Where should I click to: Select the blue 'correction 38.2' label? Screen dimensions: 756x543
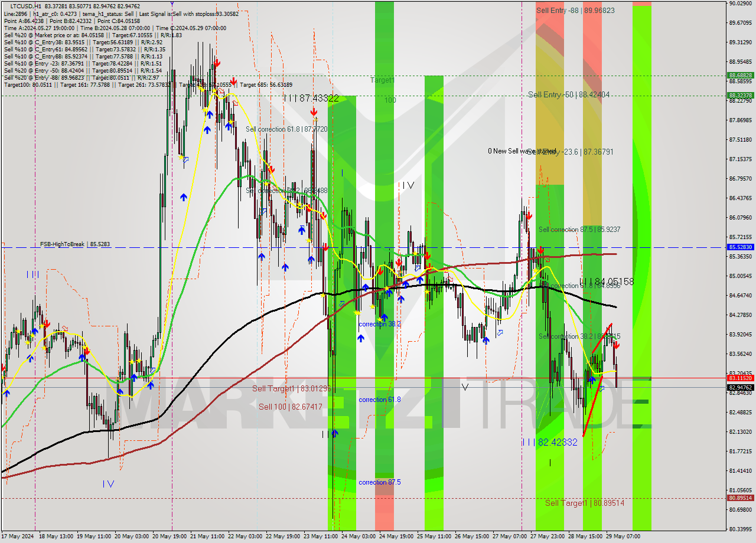pyautogui.click(x=380, y=324)
